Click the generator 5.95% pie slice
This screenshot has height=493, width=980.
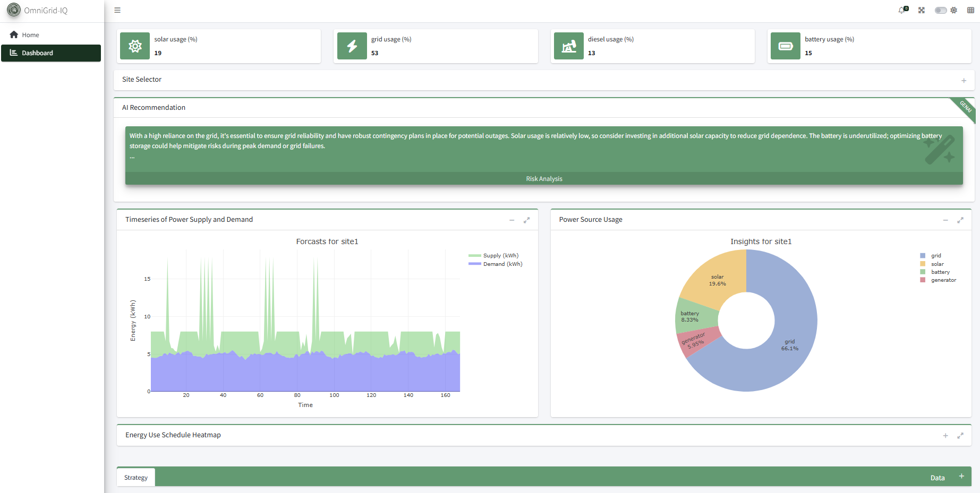click(x=695, y=341)
